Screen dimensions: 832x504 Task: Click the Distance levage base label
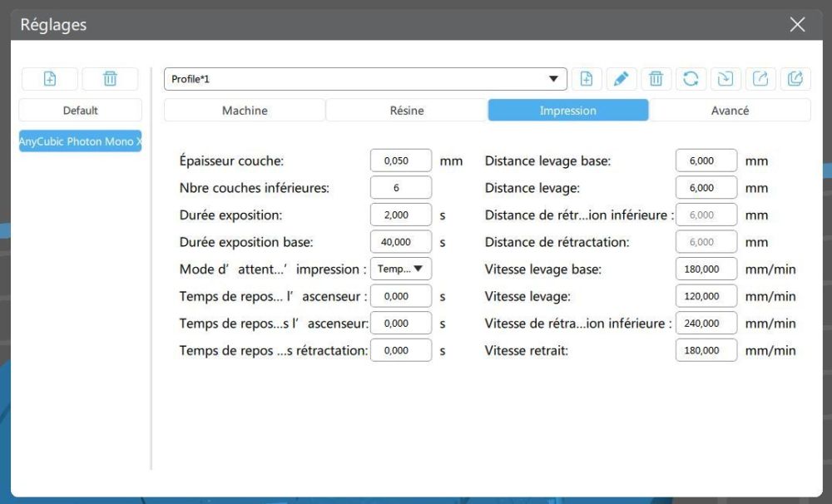coord(547,161)
